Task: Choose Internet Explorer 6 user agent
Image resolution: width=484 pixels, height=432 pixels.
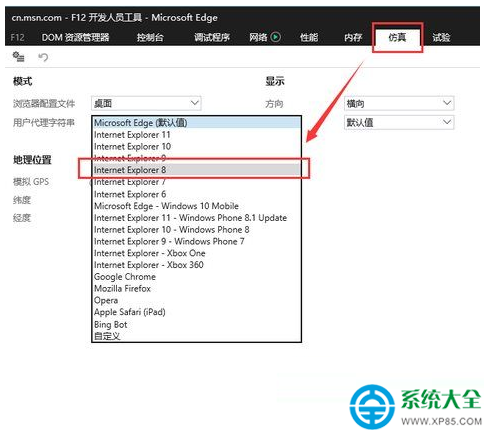Action: click(x=196, y=194)
